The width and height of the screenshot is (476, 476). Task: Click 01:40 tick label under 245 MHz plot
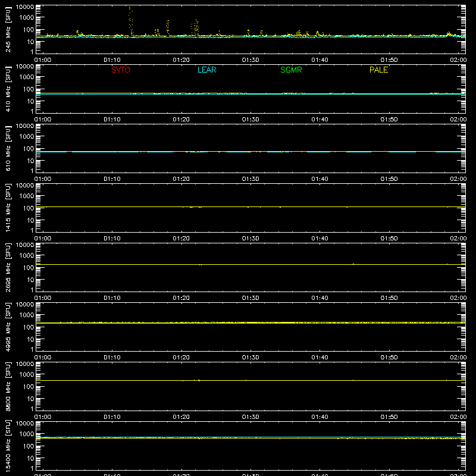pos(320,60)
